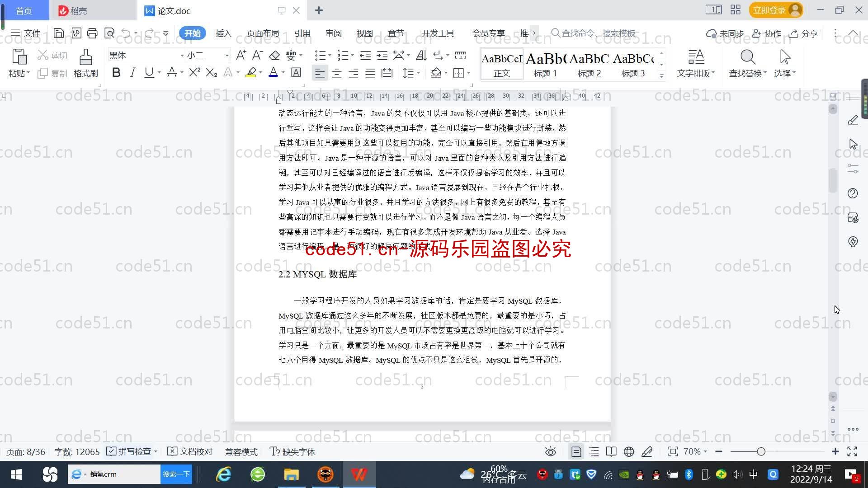
Task: Click the Print icon in quick toolbar
Action: (92, 33)
